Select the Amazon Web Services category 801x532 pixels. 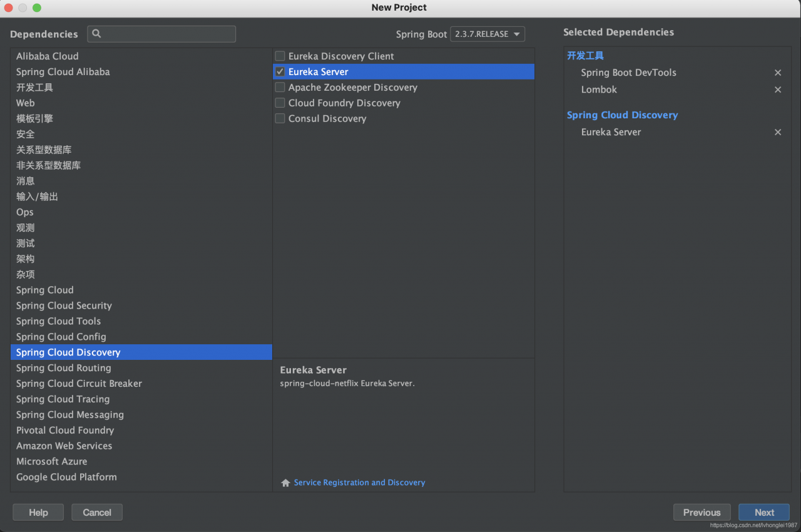tap(141, 446)
